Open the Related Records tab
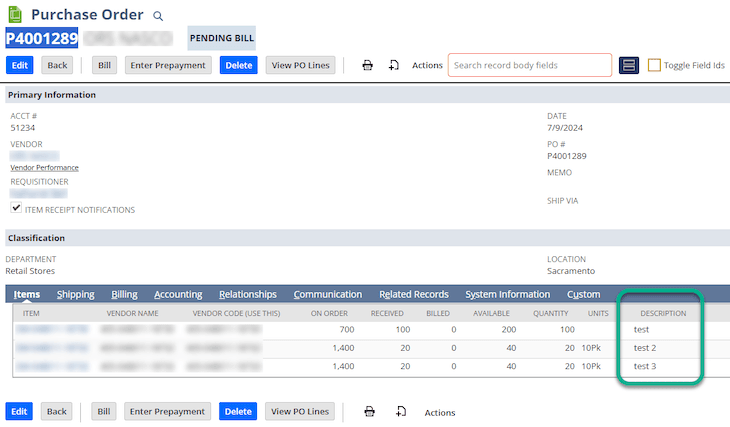This screenshot has width=730, height=427. pyautogui.click(x=413, y=294)
